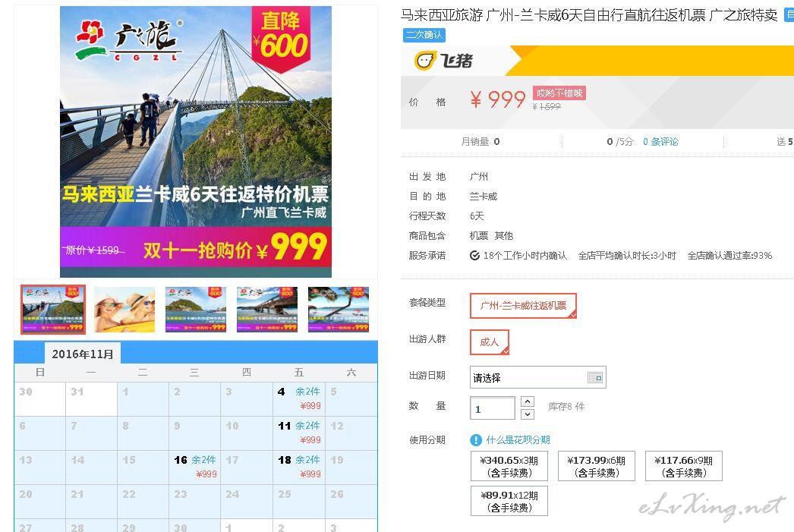The width and height of the screenshot is (794, 532).
Task: Click the 月销量 0 text
Action: (480, 142)
